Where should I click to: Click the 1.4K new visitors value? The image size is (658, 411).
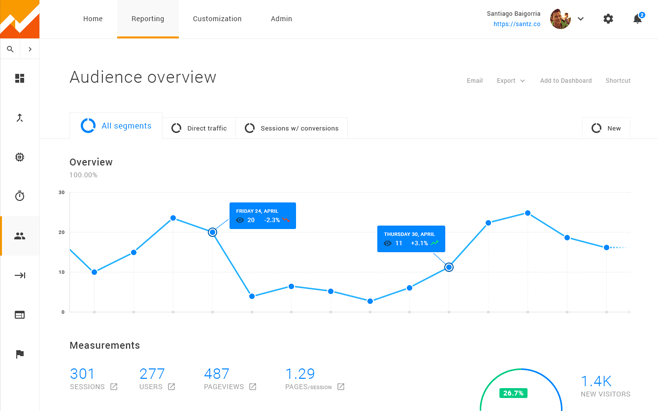596,381
